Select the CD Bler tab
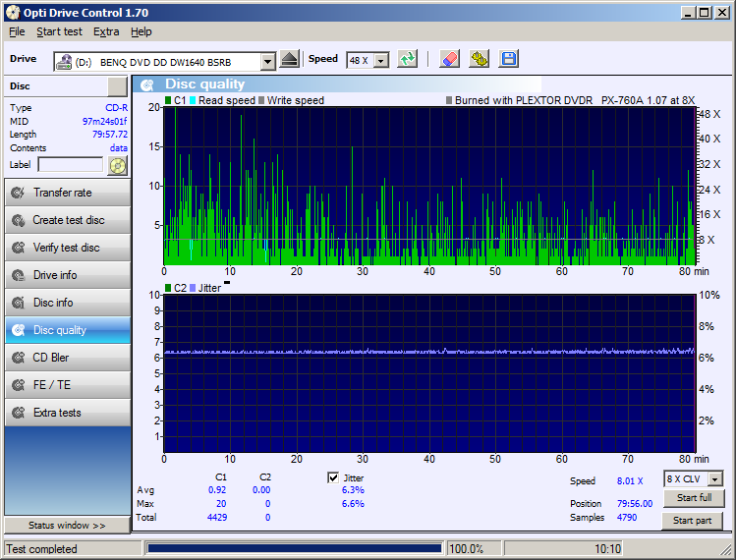Viewport: 736px width, 560px height. point(68,358)
